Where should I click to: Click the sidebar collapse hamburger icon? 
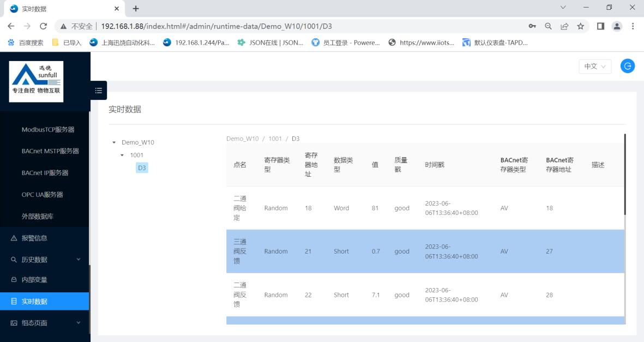point(99,91)
